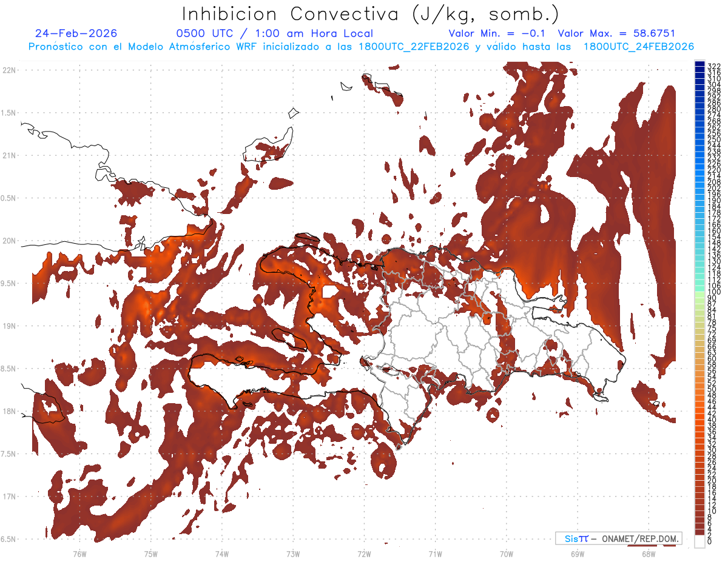Click the "8.5N" latitude label
The image size is (728, 562).
pos(8,369)
